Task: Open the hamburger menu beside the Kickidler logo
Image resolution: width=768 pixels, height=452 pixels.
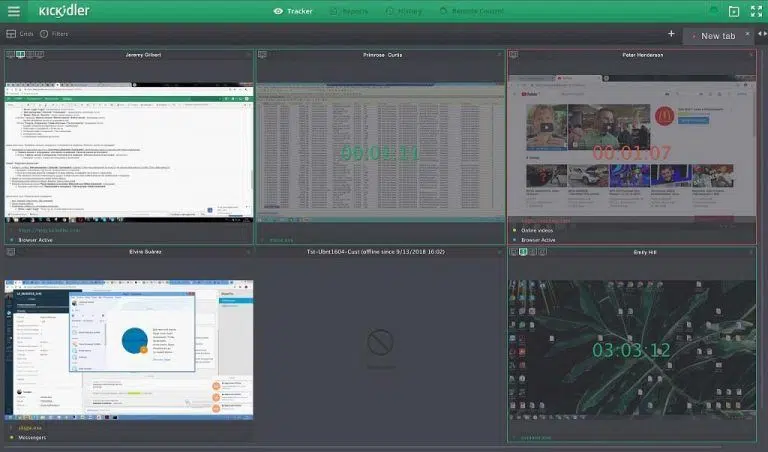Action: 14,11
